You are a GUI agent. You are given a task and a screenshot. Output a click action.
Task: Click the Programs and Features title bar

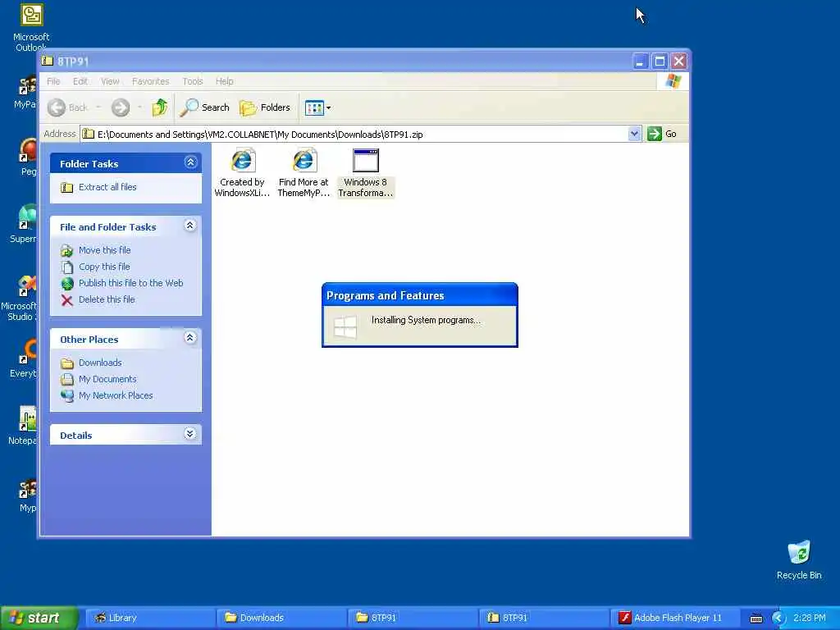[419, 295]
